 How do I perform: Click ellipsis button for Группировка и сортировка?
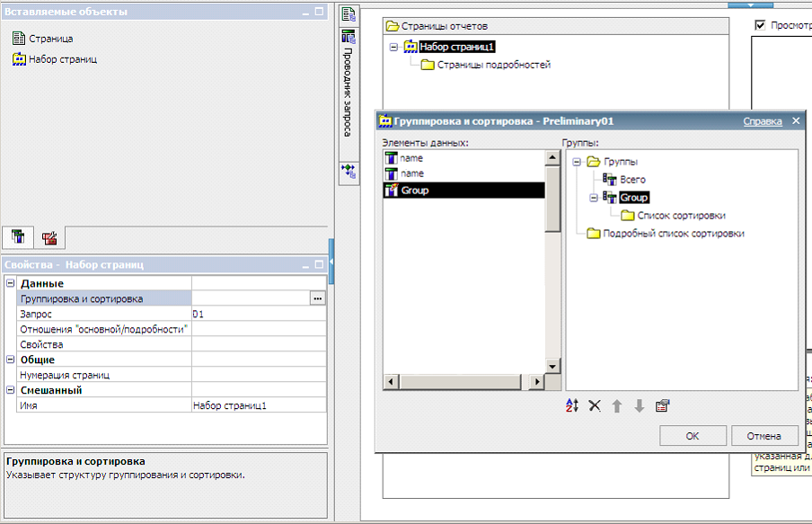[317, 298]
